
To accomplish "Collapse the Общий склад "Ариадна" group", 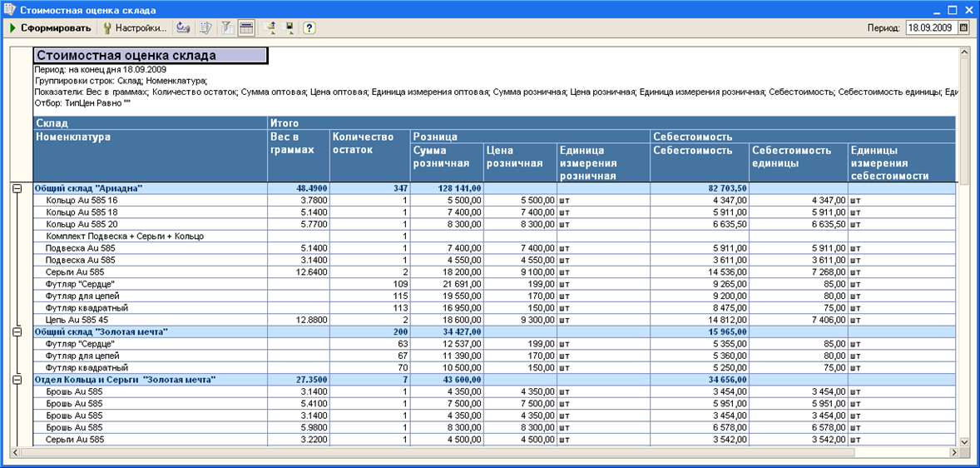I will [x=17, y=187].
